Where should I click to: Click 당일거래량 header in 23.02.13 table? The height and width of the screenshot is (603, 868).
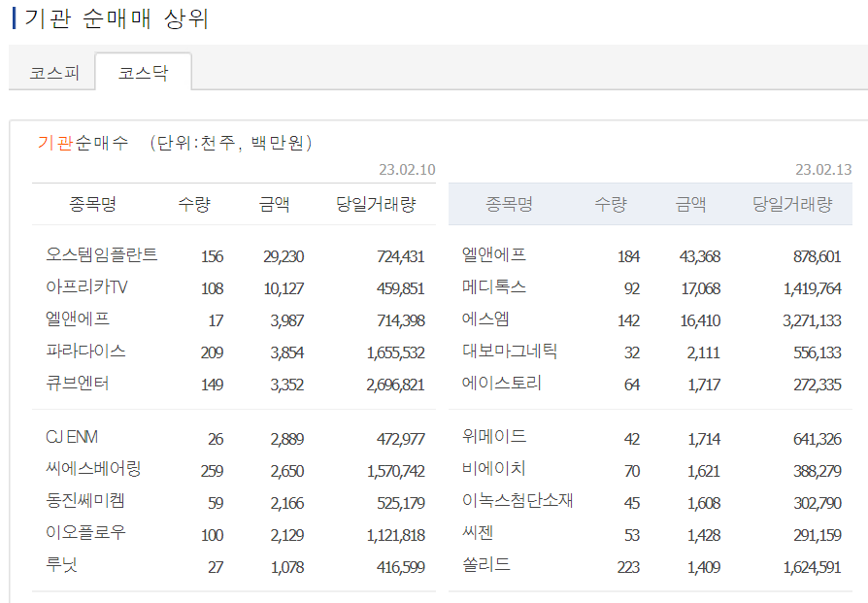tap(792, 204)
